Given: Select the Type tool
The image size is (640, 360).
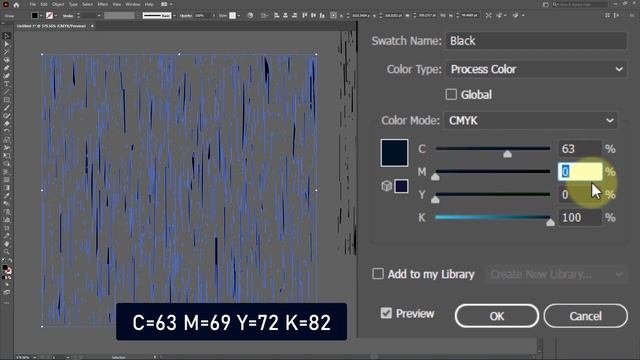Looking at the screenshot, I should (x=6, y=84).
